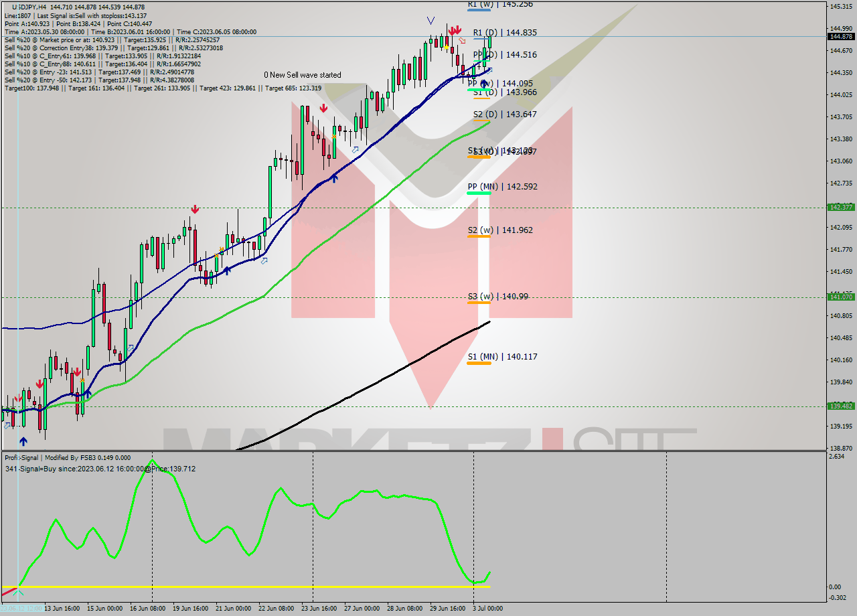Click the orange S1 (MN) pivot line marker
Image resolution: width=857 pixels, height=616 pixels.
tap(479, 364)
